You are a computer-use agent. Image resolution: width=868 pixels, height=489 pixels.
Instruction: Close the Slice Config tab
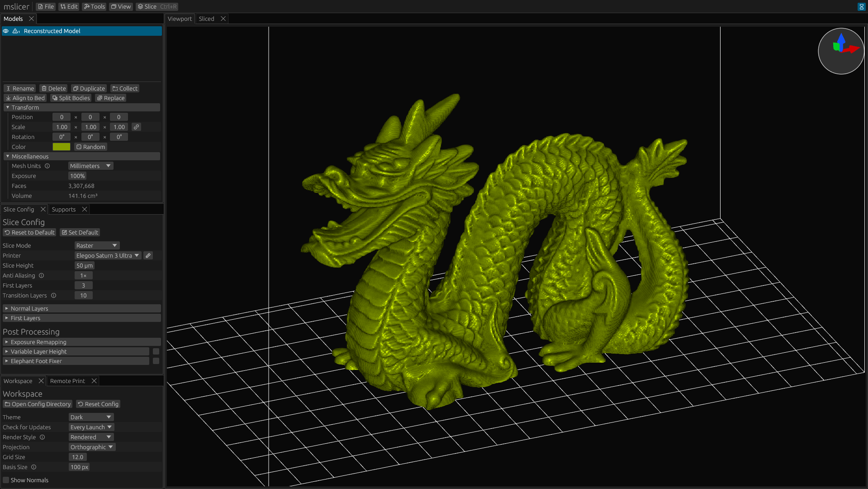(x=43, y=209)
